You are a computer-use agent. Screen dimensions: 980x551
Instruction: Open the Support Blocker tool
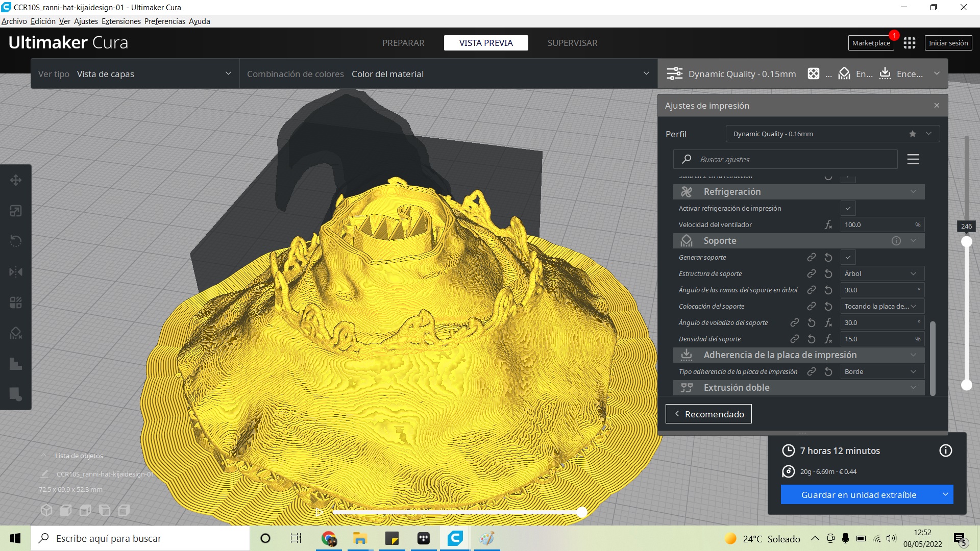coord(16,333)
